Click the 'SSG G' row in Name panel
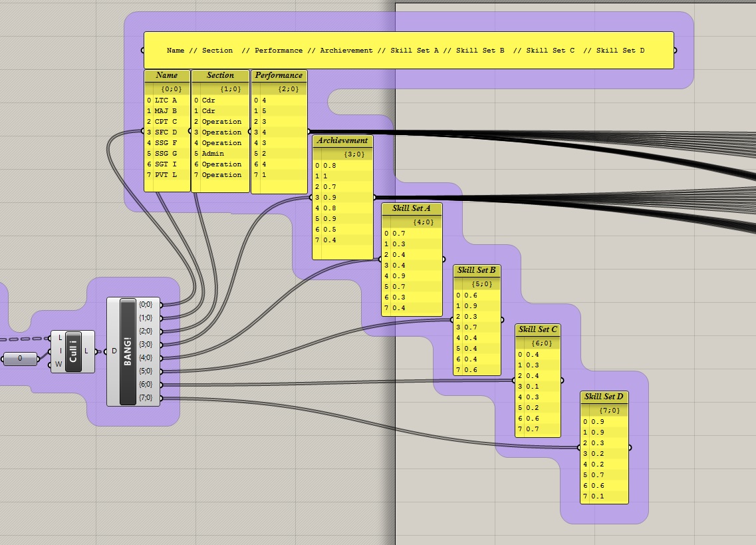The image size is (756, 545). [167, 154]
